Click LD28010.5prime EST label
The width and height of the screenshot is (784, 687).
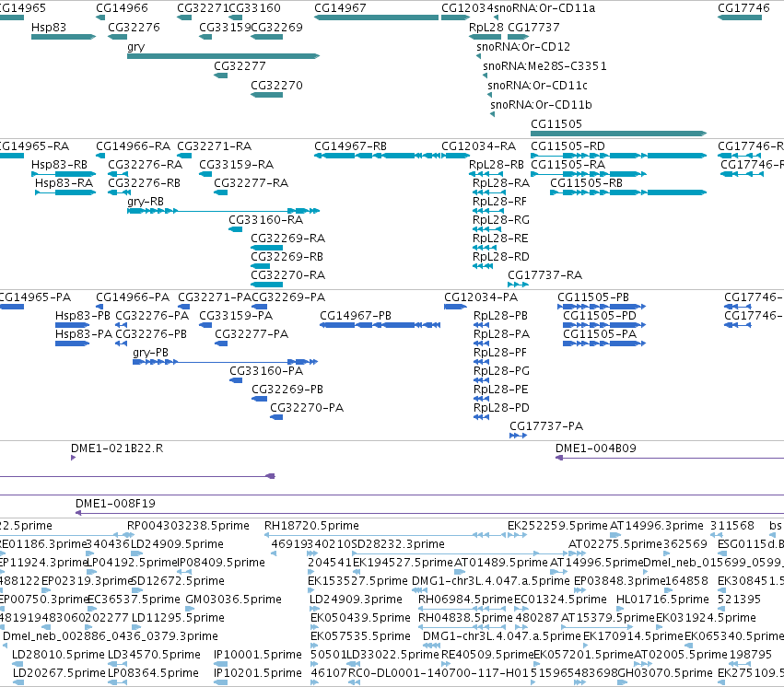pyautogui.click(x=58, y=655)
